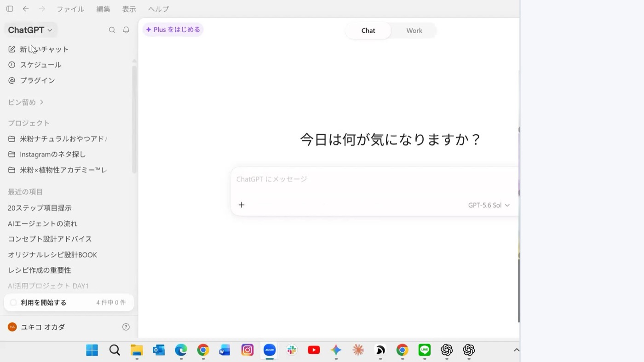Open Word from taskbar

[225, 350]
